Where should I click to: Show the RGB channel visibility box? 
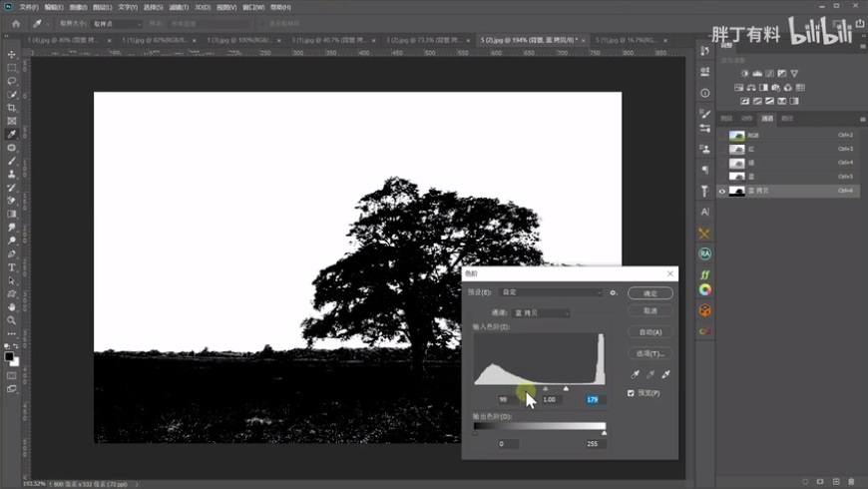click(x=722, y=135)
